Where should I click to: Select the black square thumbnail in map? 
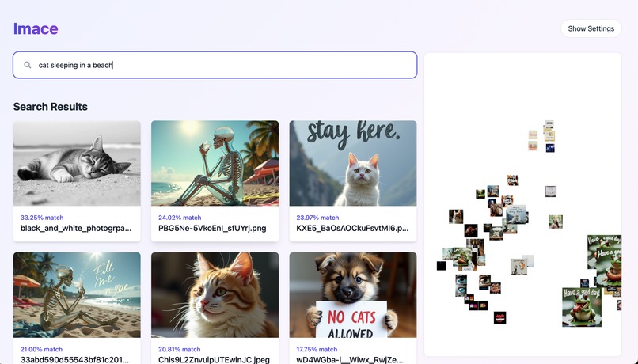click(x=441, y=266)
